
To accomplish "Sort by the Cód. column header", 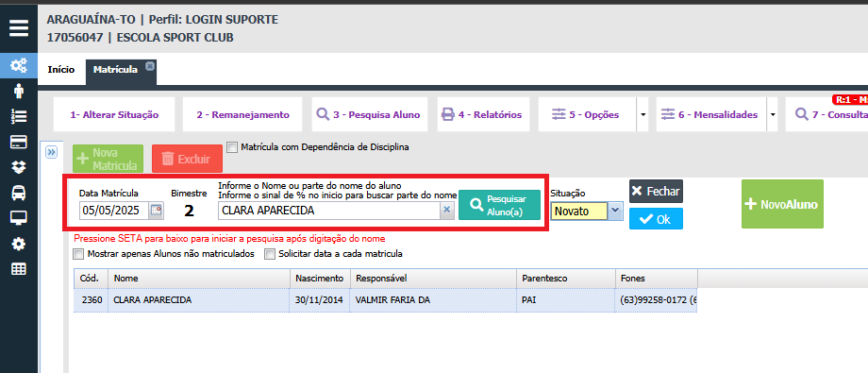I will (91, 279).
